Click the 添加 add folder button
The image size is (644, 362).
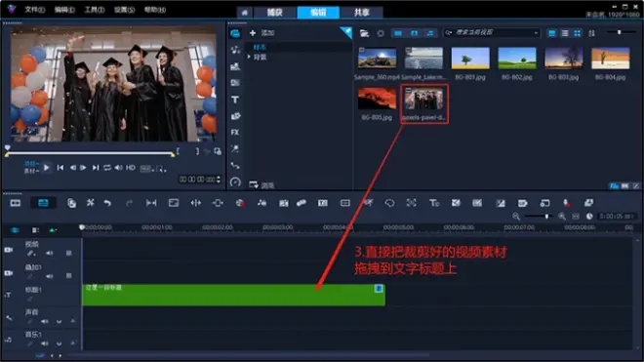[262, 33]
